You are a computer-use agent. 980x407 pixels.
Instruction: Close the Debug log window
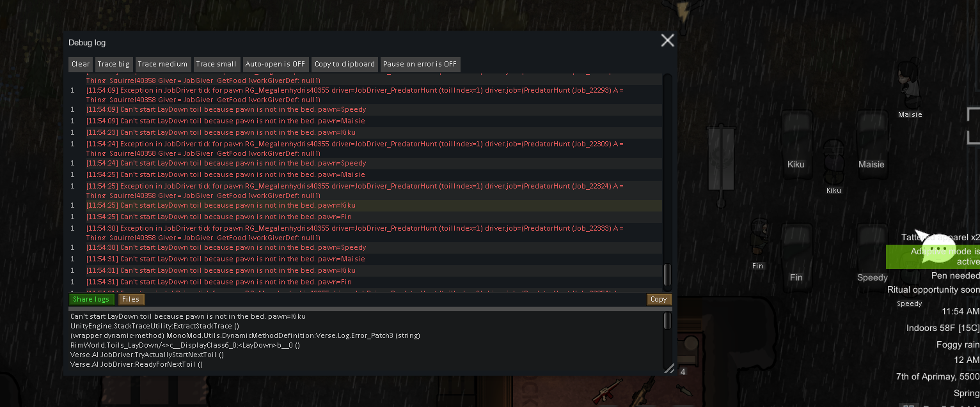(667, 41)
